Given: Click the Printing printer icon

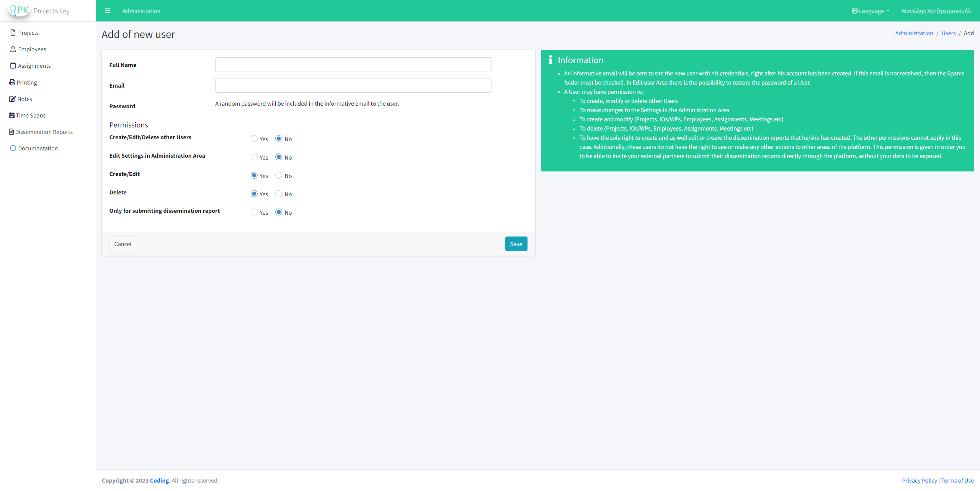Looking at the screenshot, I should click(x=12, y=82).
